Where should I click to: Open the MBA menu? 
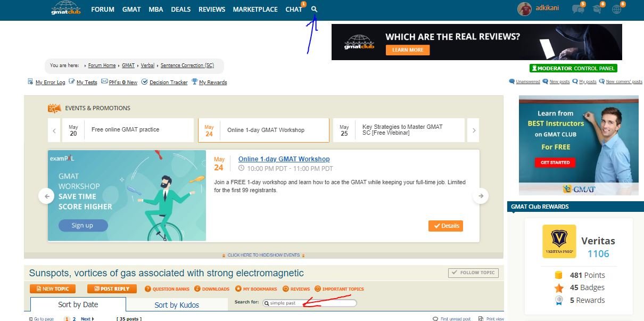point(156,9)
